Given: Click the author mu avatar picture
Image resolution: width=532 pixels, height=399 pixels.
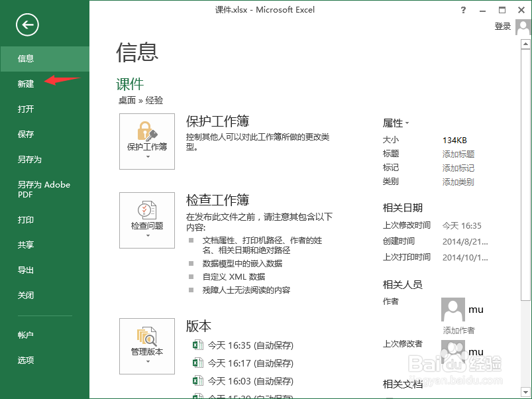Looking at the screenshot, I should [x=453, y=310].
